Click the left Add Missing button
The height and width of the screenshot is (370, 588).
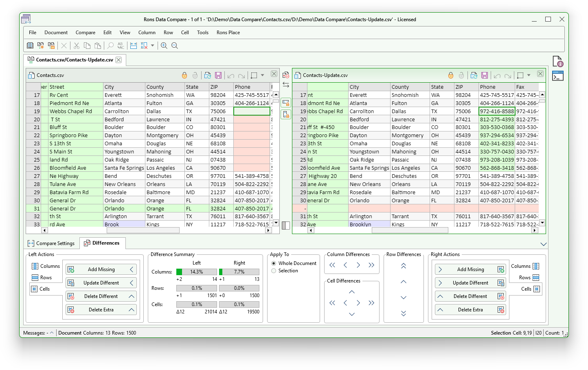click(101, 269)
